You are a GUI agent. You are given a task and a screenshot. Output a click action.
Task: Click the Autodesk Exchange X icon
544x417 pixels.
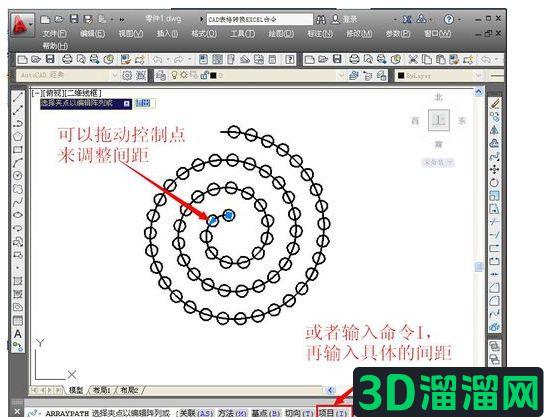407,19
